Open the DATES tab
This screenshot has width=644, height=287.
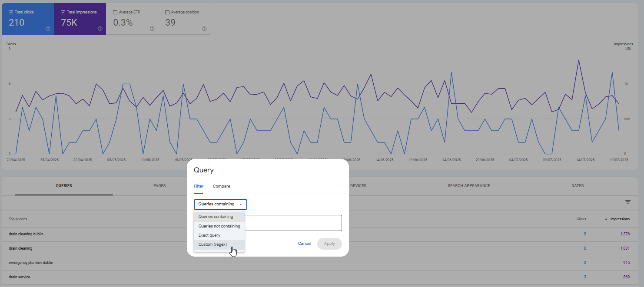click(578, 186)
